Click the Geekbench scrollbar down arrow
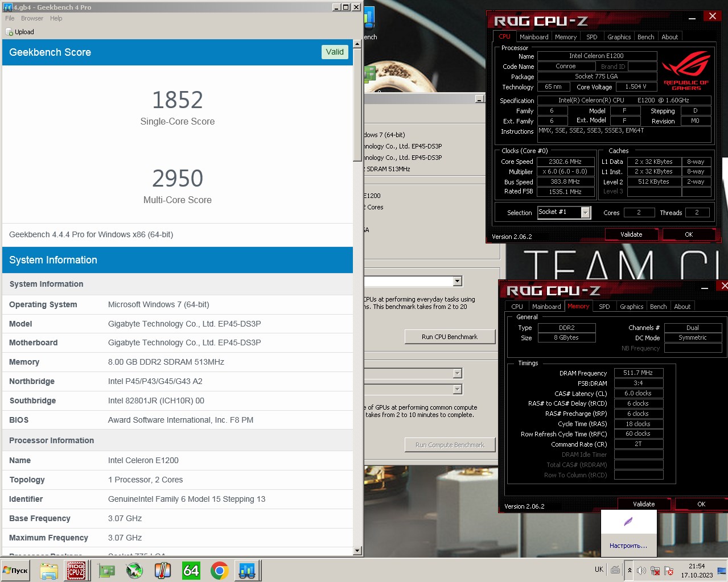Viewport: 728px width, 582px height. (357, 551)
